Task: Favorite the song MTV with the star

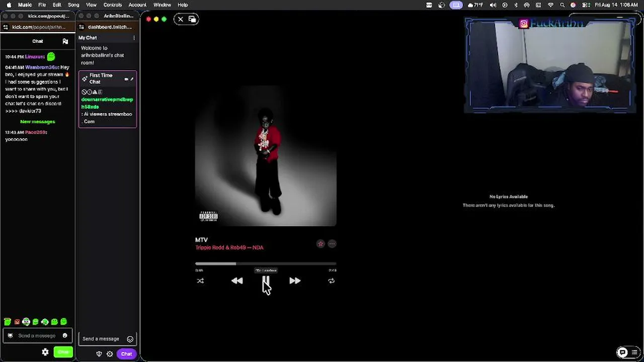Action: tap(320, 244)
